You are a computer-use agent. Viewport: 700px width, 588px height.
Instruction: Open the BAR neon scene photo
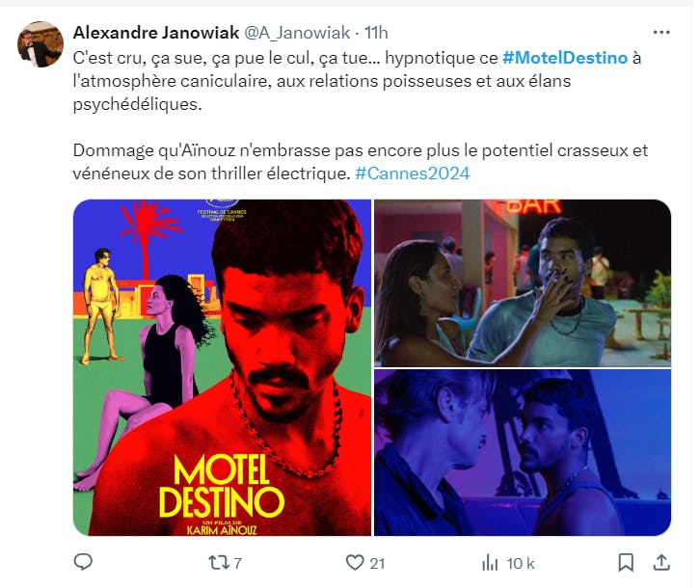523,283
